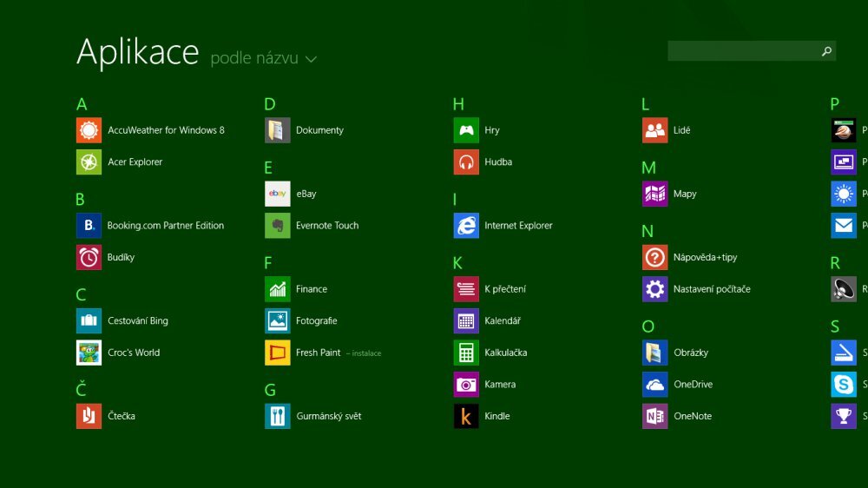This screenshot has width=868, height=488.
Task: Click the 'Cestování Bing' label
Action: (x=138, y=320)
